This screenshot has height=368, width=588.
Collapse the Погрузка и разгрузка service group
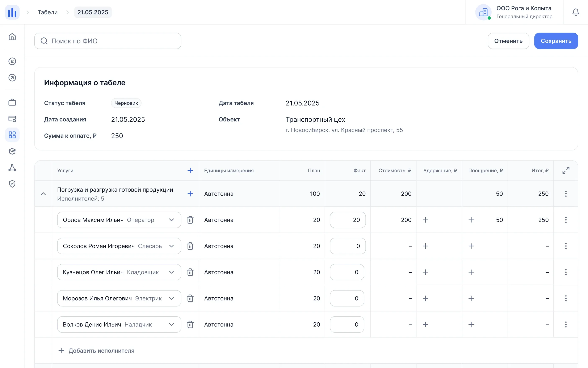tap(43, 194)
